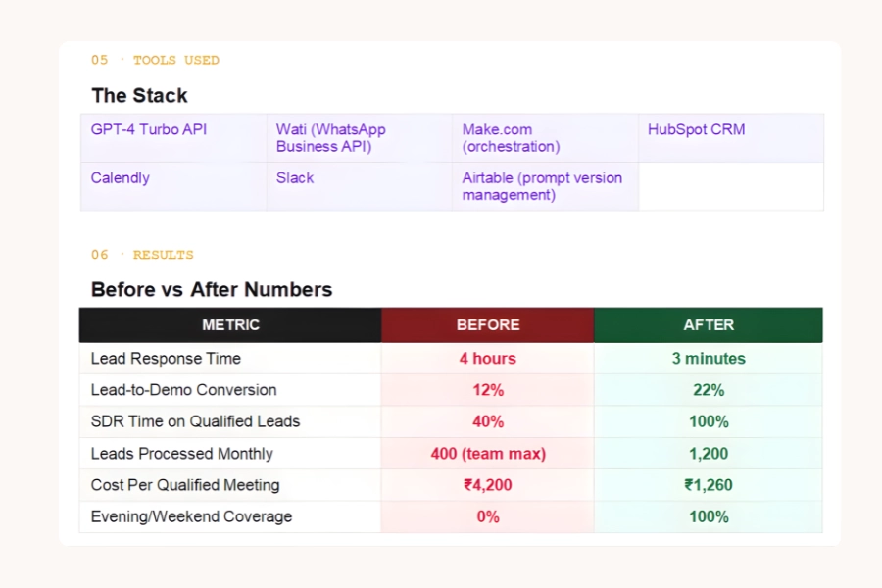Click 'The Stack' section heading

point(139,96)
